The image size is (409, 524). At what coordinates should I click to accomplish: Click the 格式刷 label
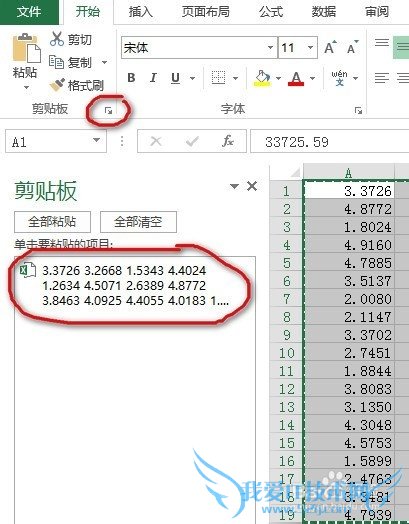86,86
